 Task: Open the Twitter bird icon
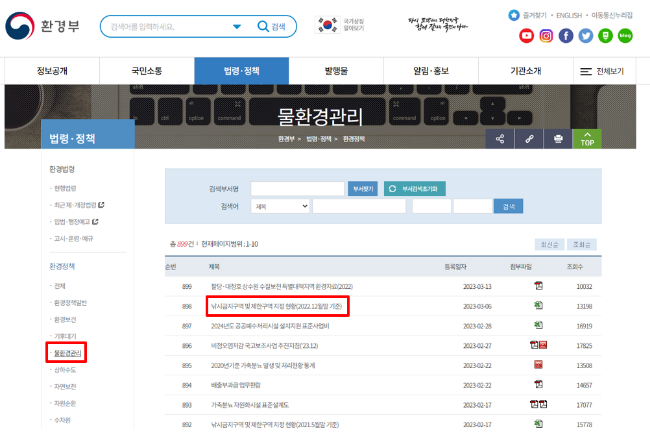(586, 36)
